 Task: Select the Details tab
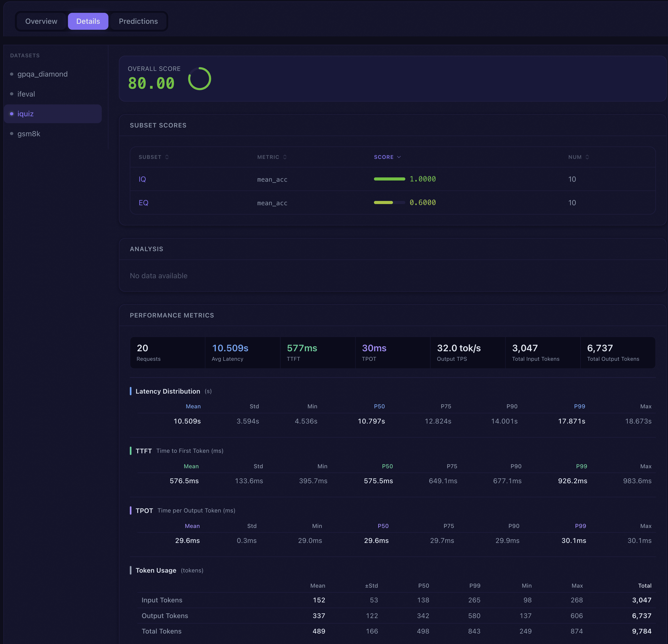[88, 21]
